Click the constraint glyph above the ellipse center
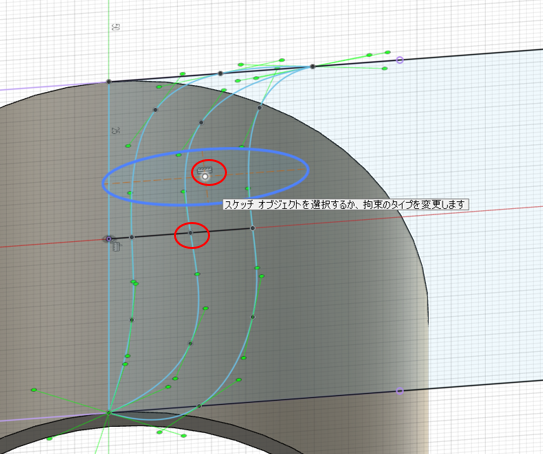The height and width of the screenshot is (454, 543). (205, 170)
